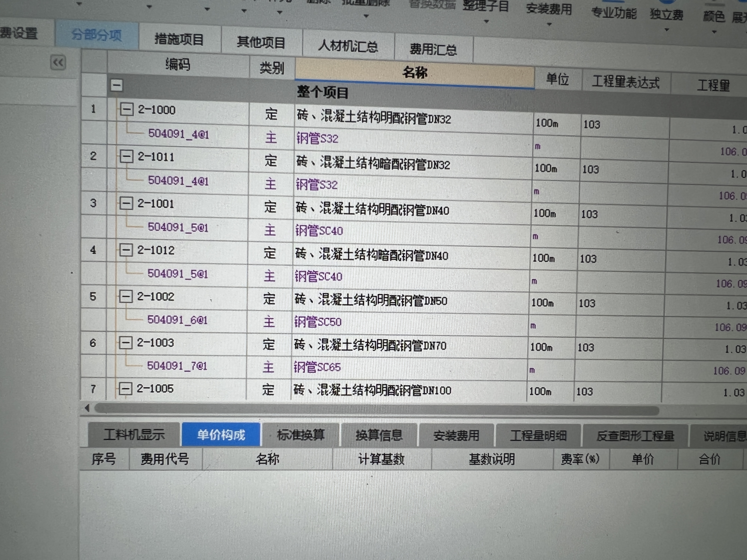Screen dimensions: 747x560
Task: Click 基数说明 header in lower table
Action: tap(492, 459)
